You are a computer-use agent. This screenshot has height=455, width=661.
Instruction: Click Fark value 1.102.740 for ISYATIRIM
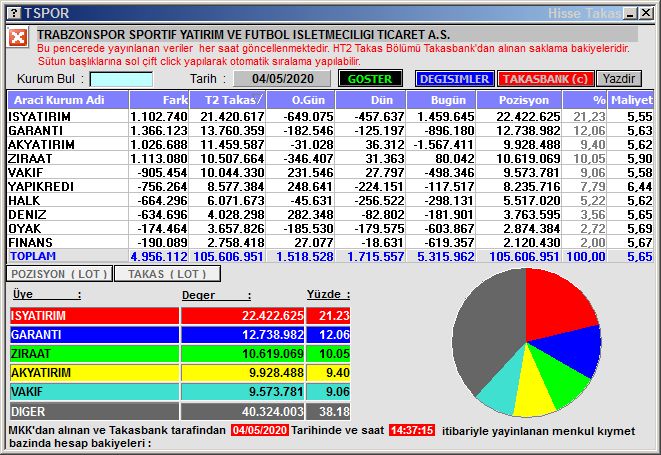(x=159, y=116)
